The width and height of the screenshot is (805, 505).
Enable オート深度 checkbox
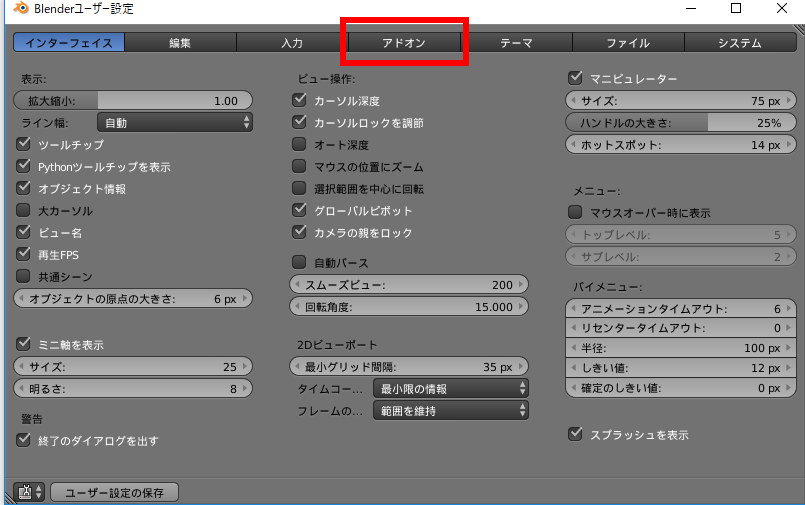(x=299, y=144)
